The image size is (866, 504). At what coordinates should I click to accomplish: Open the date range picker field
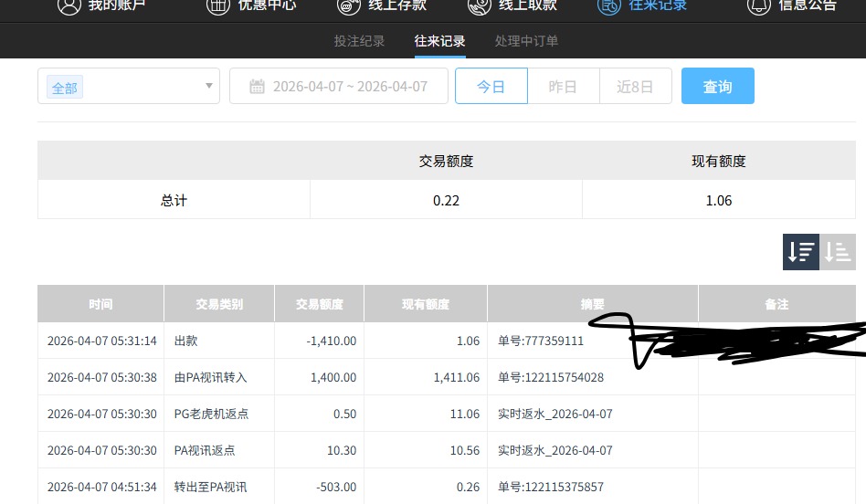349,87
